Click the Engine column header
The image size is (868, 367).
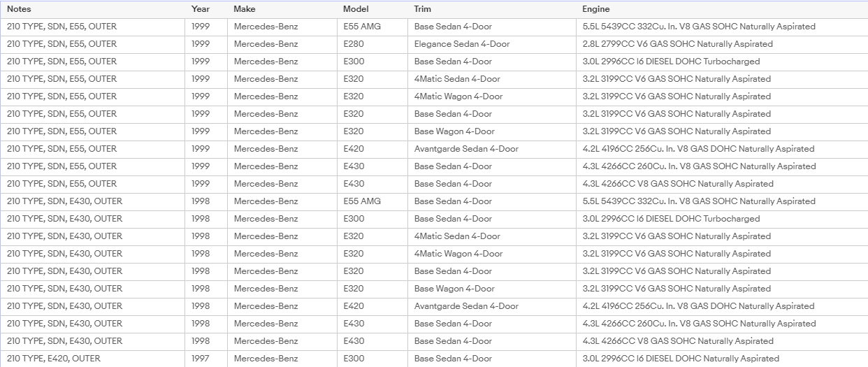click(x=722, y=9)
